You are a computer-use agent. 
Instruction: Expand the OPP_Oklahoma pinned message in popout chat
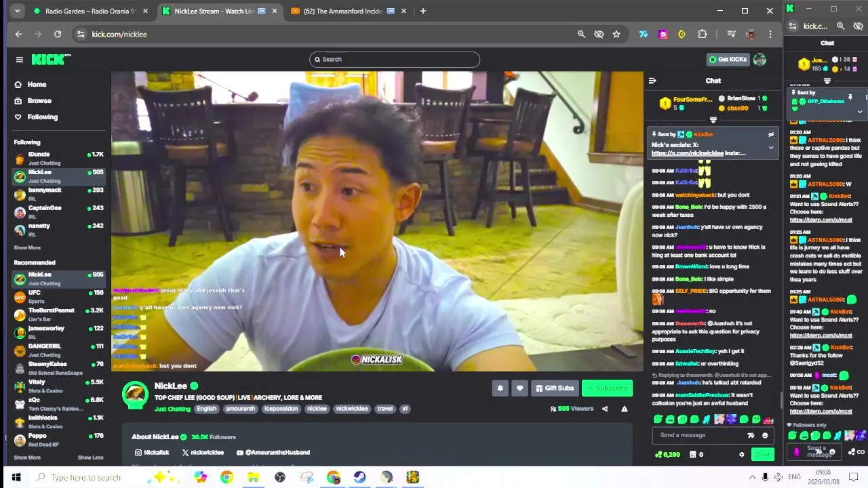[x=860, y=112]
